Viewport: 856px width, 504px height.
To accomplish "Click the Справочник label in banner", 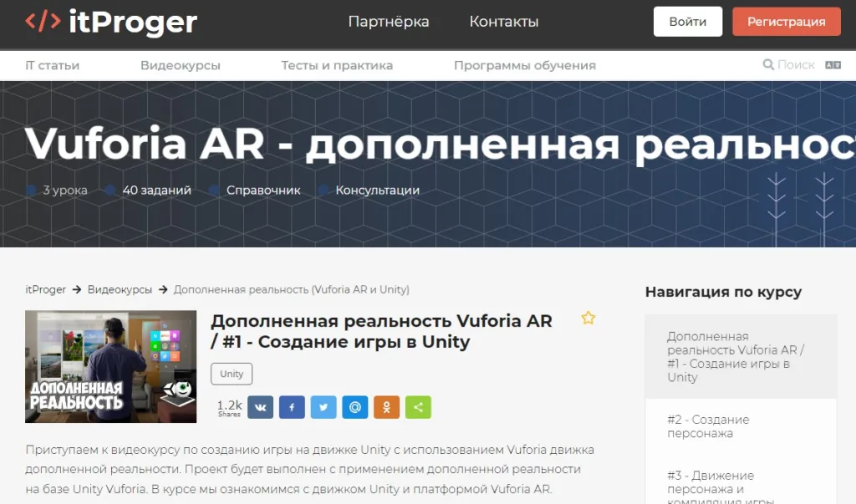I will 263,190.
